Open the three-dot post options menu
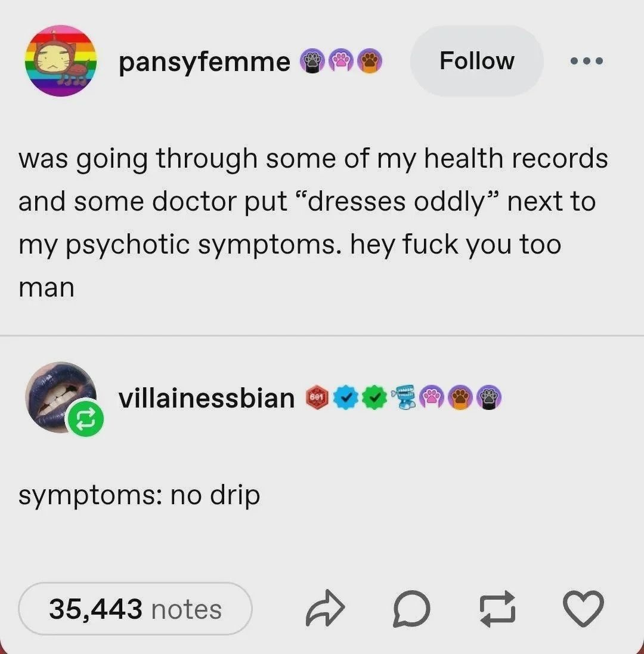The image size is (644, 654). click(x=587, y=61)
